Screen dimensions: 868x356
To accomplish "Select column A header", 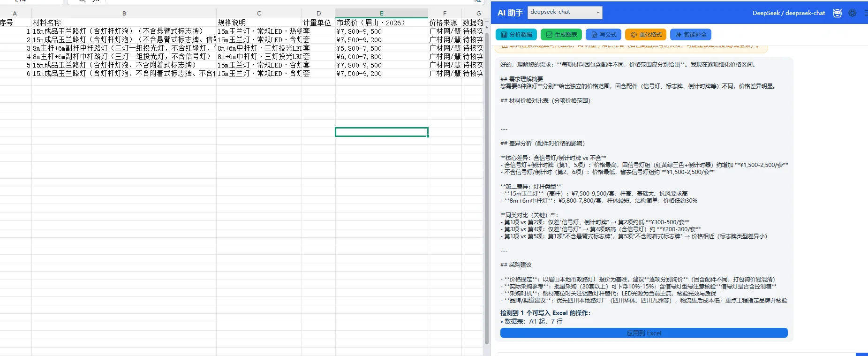I will point(15,14).
